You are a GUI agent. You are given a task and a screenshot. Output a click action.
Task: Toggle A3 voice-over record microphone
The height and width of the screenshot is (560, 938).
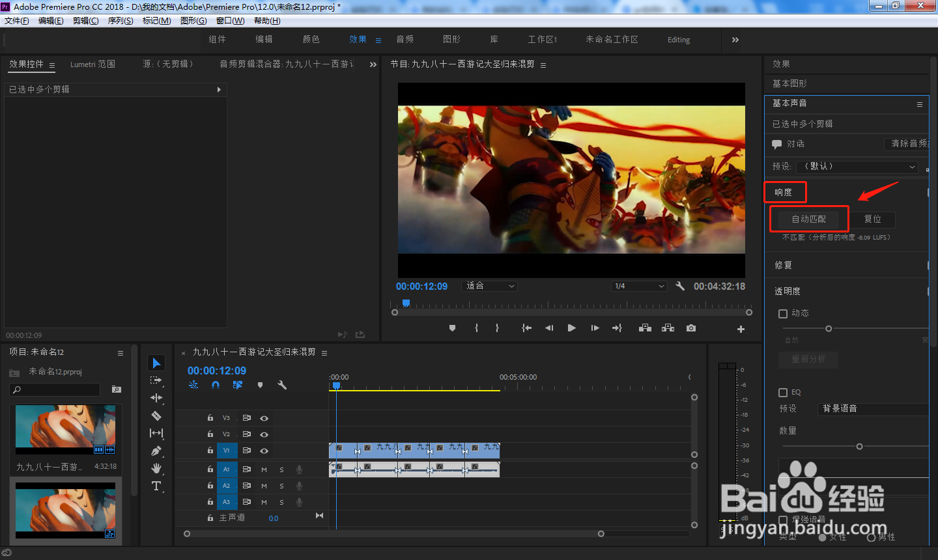click(x=300, y=502)
